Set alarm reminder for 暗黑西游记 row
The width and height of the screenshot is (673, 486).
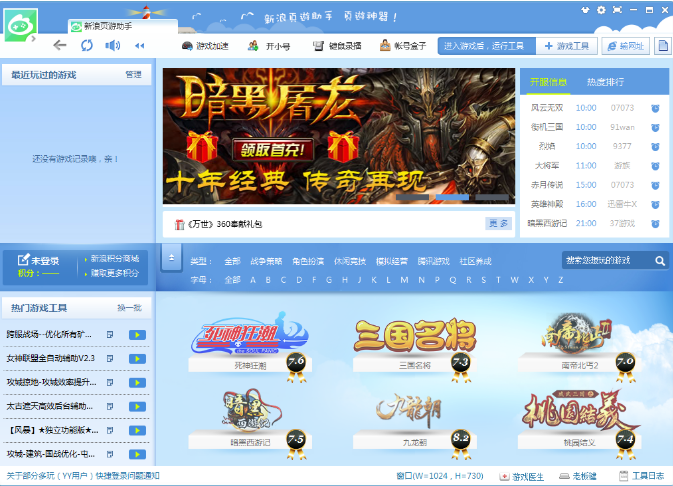(655, 224)
